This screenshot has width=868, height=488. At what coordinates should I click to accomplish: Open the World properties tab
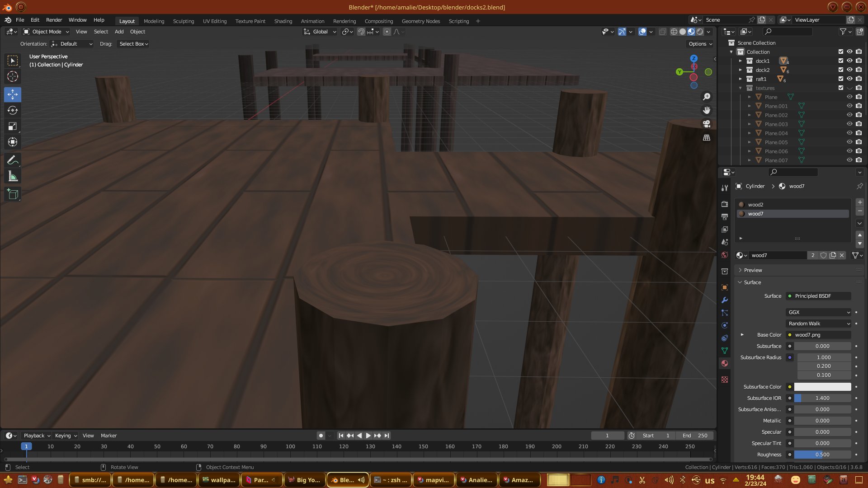(x=725, y=255)
